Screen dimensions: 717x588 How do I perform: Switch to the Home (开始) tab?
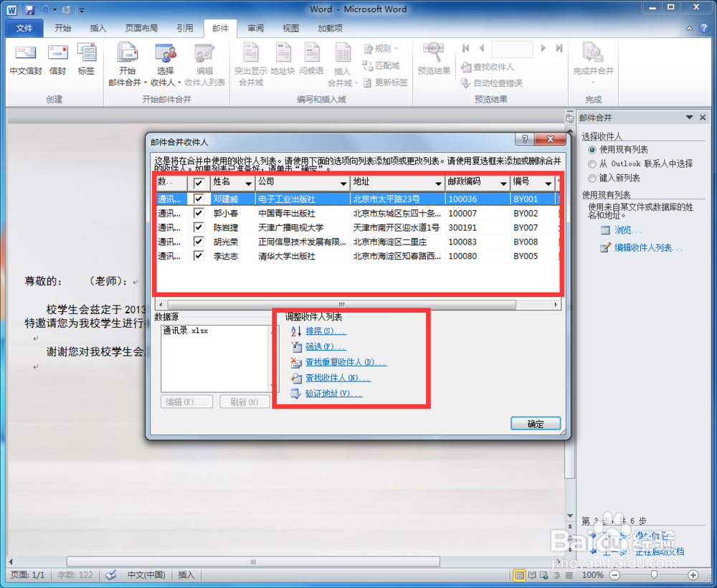[62, 29]
